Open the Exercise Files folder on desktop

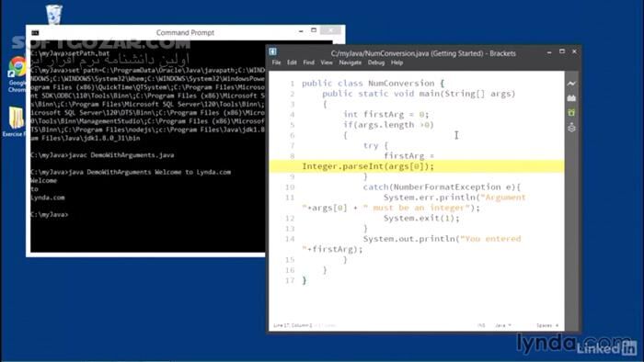tap(15, 122)
